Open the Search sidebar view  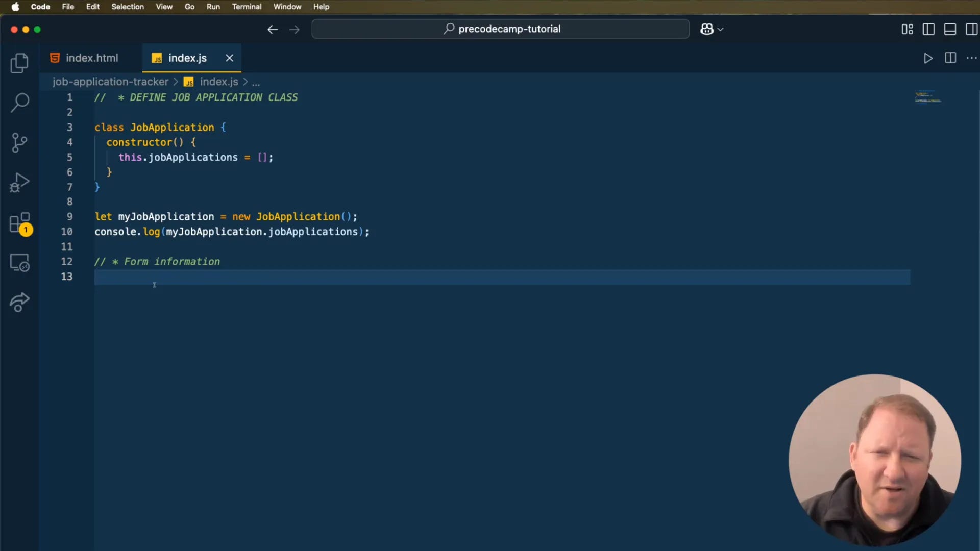[x=19, y=103]
